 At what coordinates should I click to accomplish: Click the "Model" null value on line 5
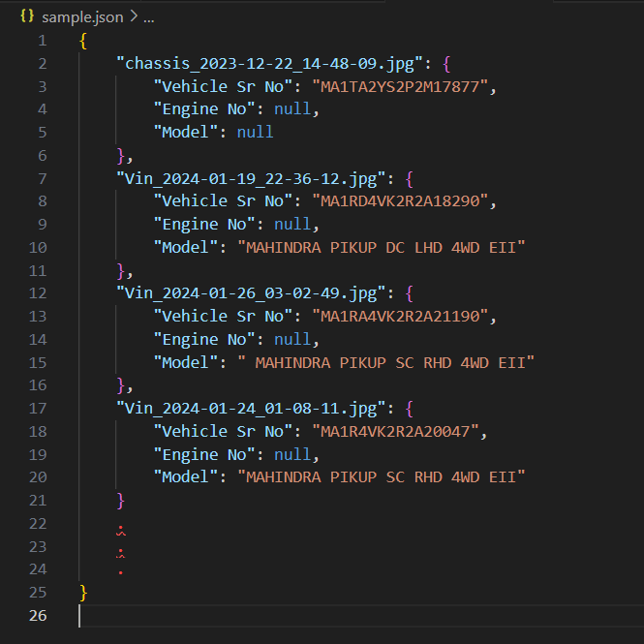255,133
